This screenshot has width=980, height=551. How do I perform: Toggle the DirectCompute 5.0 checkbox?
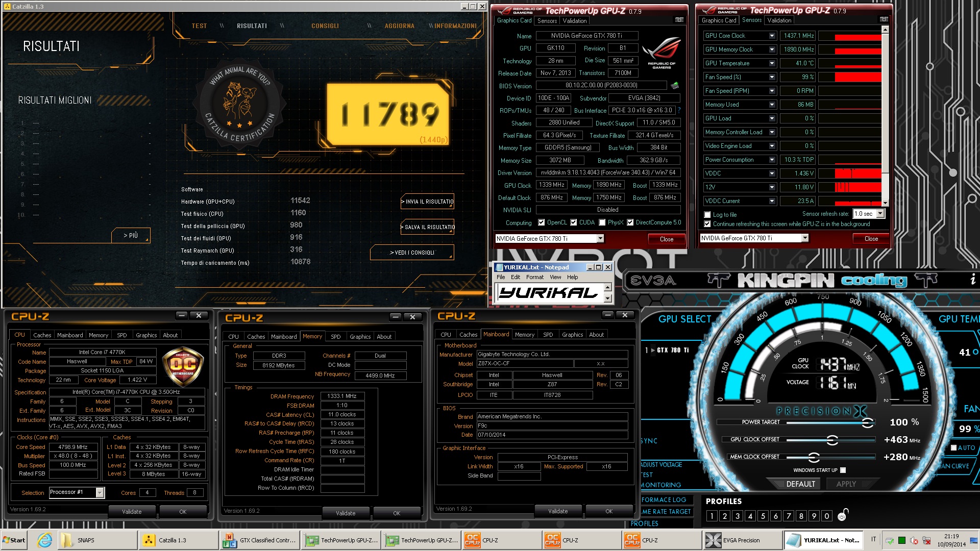click(630, 222)
